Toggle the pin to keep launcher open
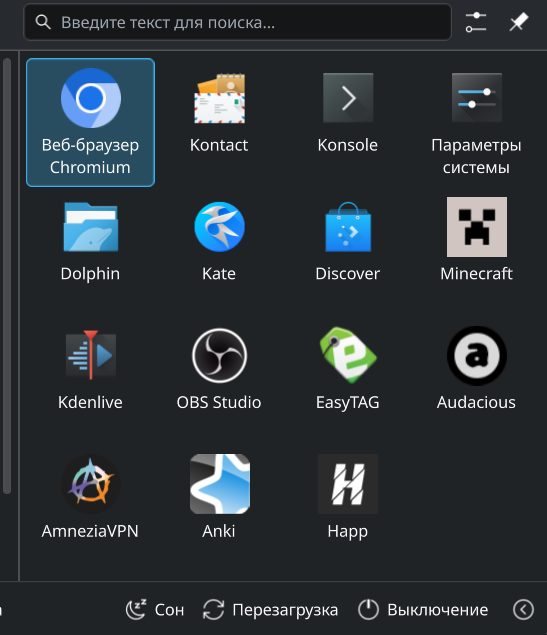This screenshot has height=635, width=547. click(x=519, y=22)
